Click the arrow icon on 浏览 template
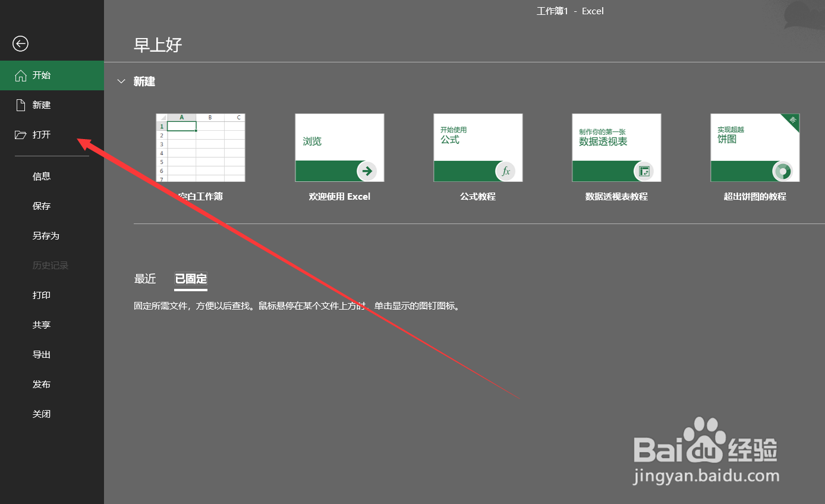 (367, 171)
